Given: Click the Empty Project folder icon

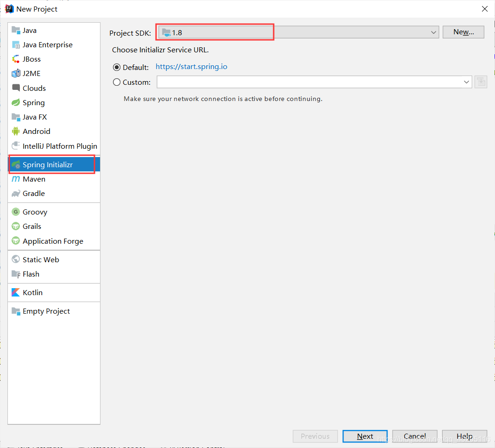Looking at the screenshot, I should point(16,311).
